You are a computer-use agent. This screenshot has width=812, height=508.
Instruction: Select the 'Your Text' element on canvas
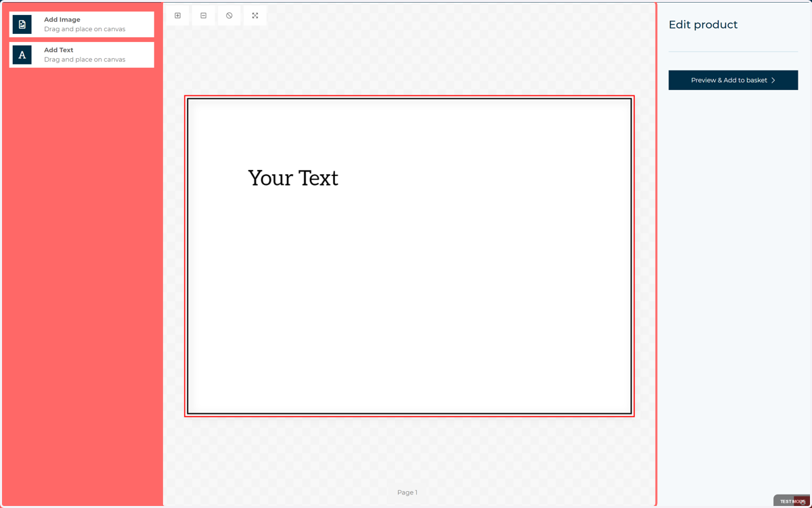[x=293, y=177]
